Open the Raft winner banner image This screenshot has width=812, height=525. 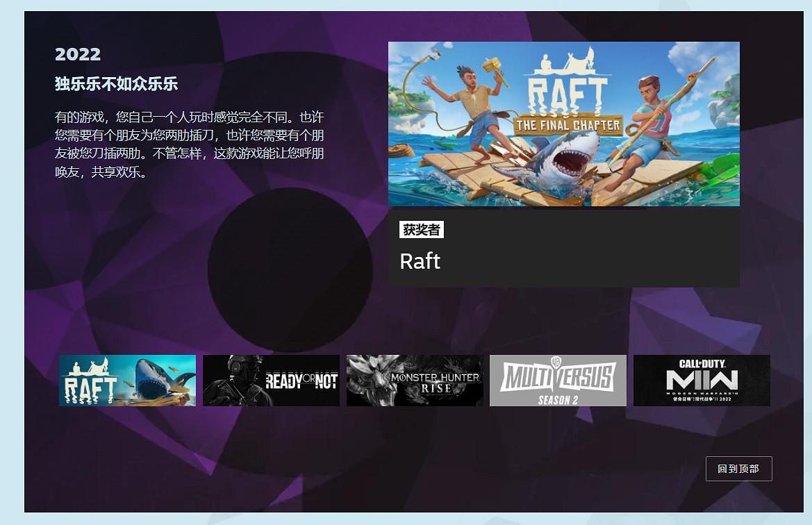(x=563, y=124)
